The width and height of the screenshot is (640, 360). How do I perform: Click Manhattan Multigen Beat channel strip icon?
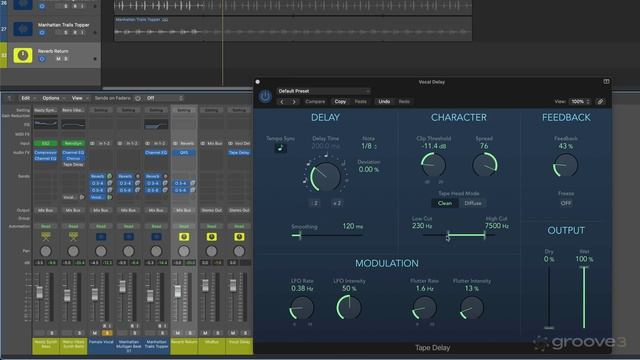[129, 237]
